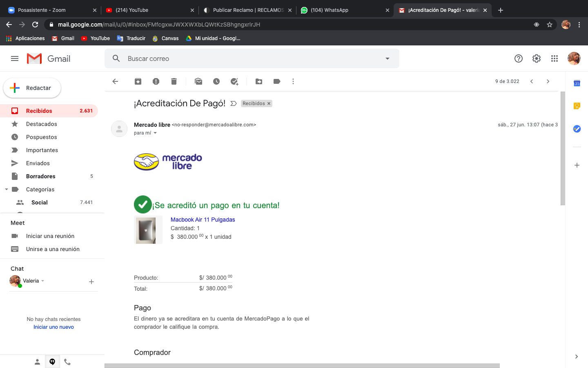Open Google apps grid
This screenshot has width=588, height=368.
555,58
